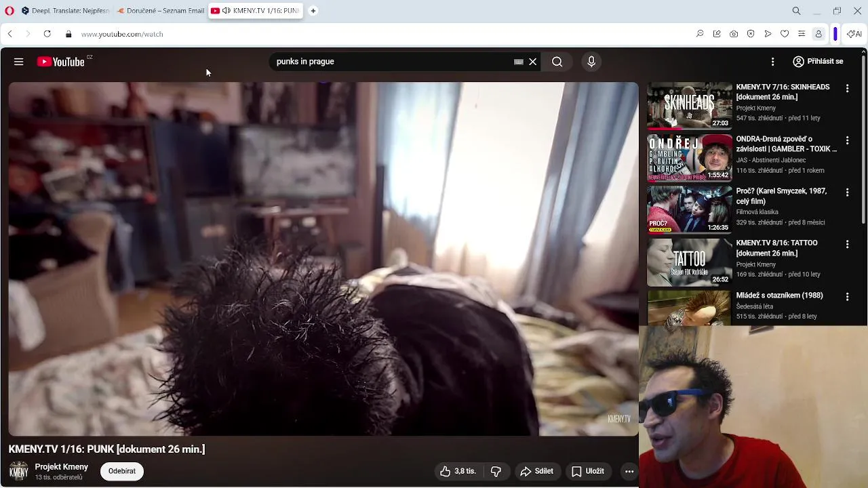Viewport: 868px width, 488px height.
Task: Click 'Šedesátá léta' channel name
Action: 755,306
